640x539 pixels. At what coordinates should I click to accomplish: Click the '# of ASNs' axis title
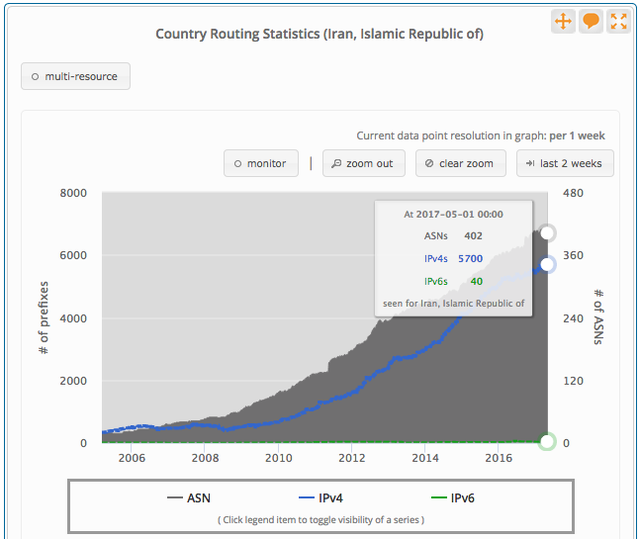tap(598, 317)
